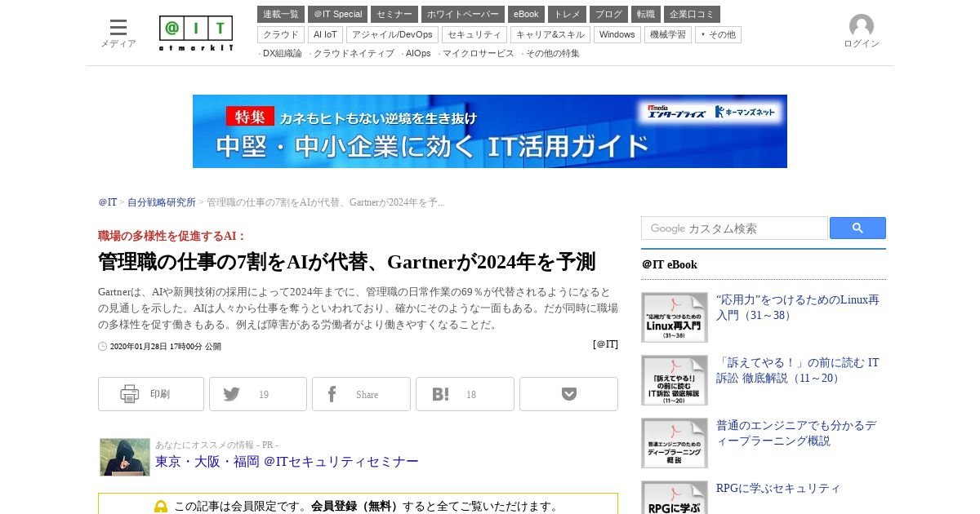The image size is (980, 514).
Task: Select the AI IoT category tab
Action: (x=325, y=34)
